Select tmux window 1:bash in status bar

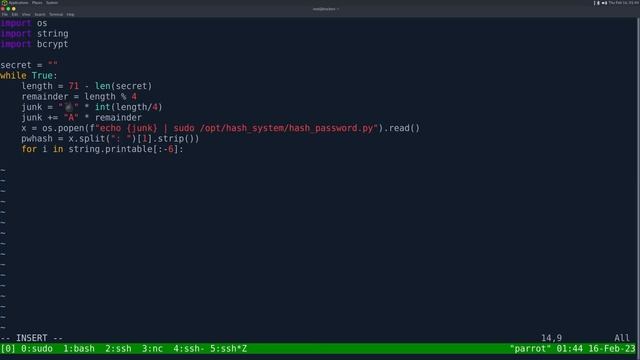[x=79, y=349]
